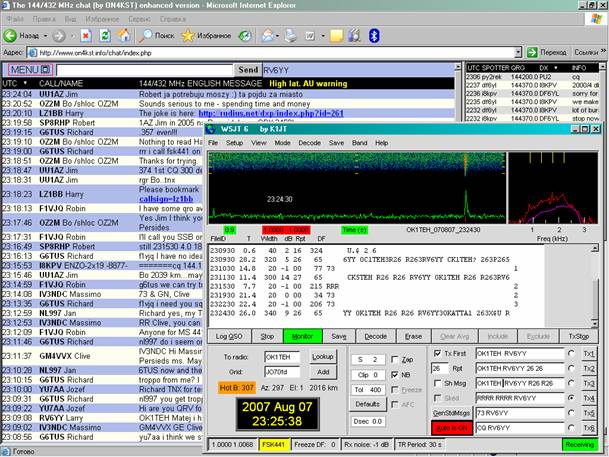Uncheck the NB noise blanker checkbox
Screen dimensions: 609x457
[x=395, y=375]
